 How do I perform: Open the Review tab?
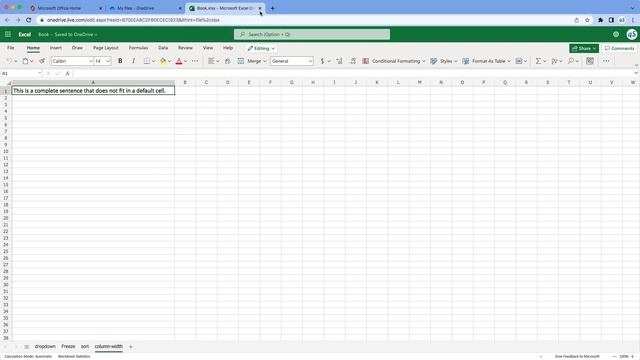click(185, 48)
